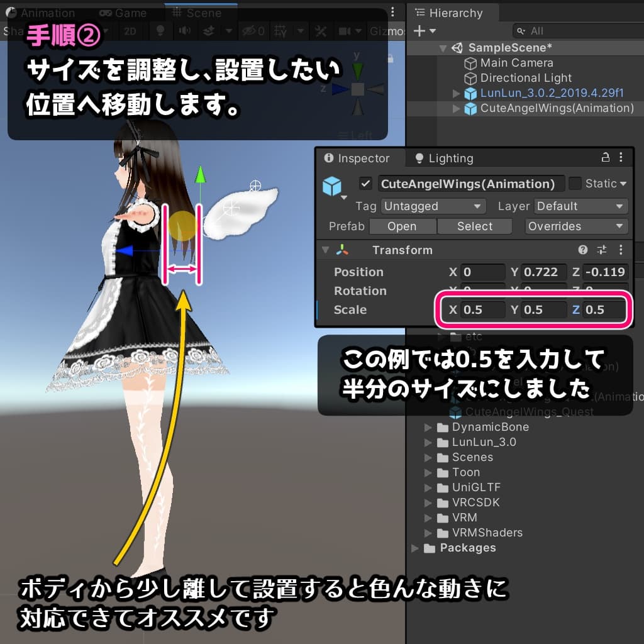This screenshot has height=644, width=644.
Task: Collapse the Transform component
Action: pos(325,250)
